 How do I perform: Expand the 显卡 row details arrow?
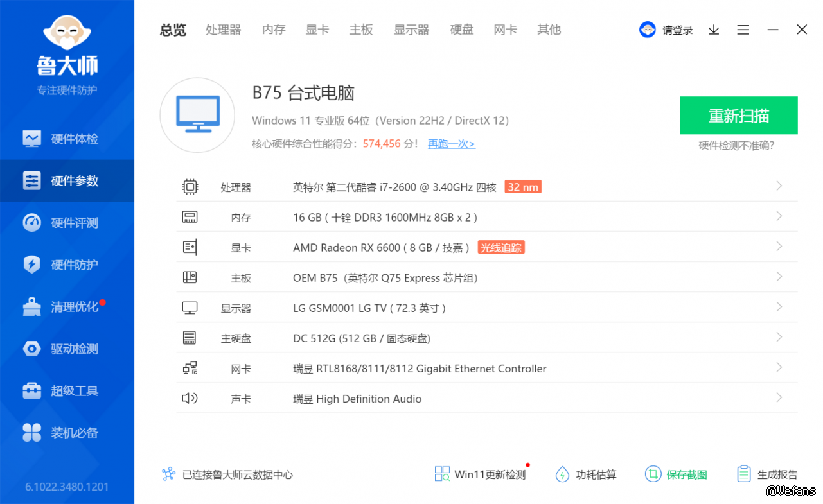coord(779,247)
